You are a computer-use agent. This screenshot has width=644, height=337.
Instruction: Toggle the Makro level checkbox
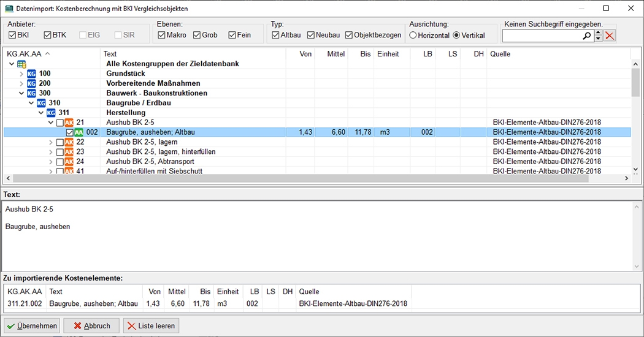pyautogui.click(x=161, y=36)
